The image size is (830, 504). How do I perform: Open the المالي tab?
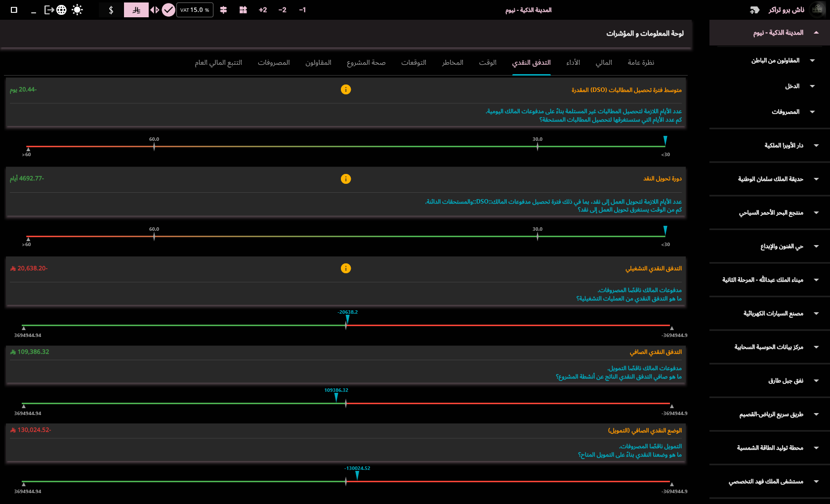tap(604, 63)
